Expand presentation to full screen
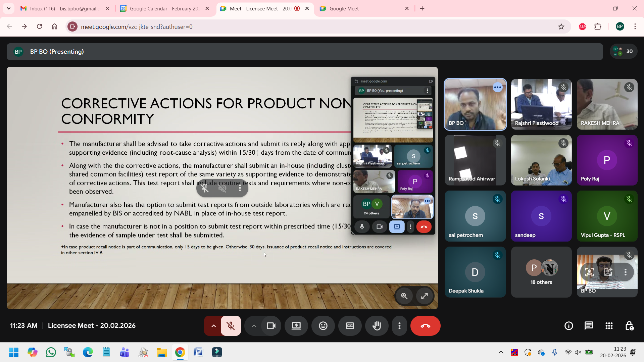This screenshot has width=644, height=362. click(x=425, y=296)
